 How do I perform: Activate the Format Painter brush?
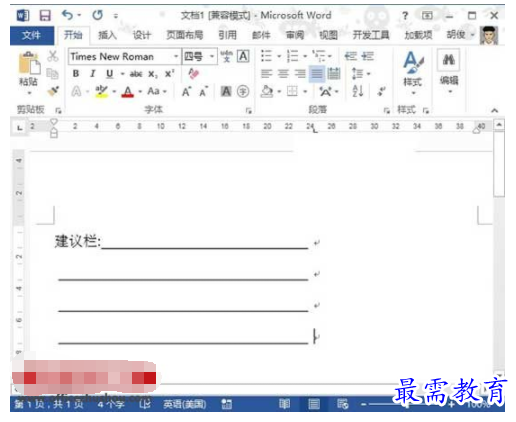53,91
